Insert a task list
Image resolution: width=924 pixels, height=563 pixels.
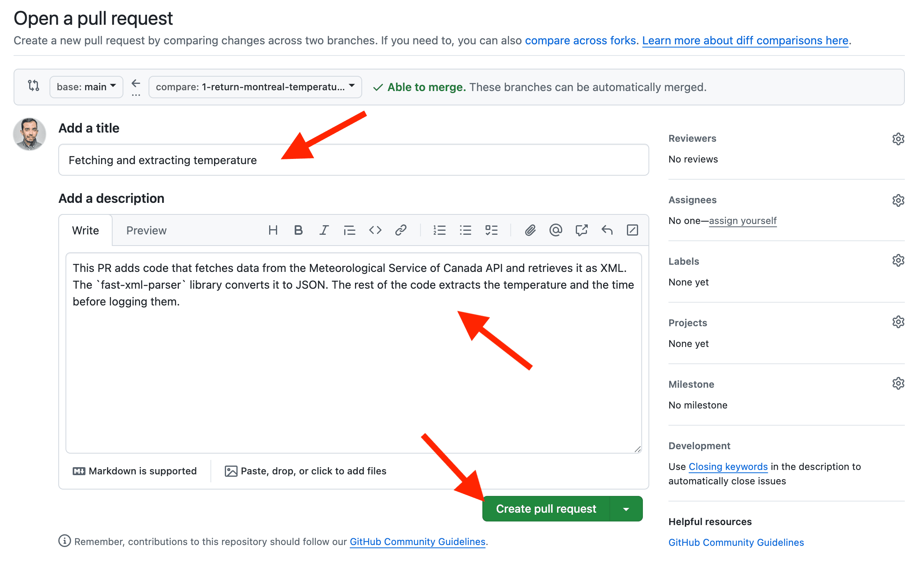[492, 230]
